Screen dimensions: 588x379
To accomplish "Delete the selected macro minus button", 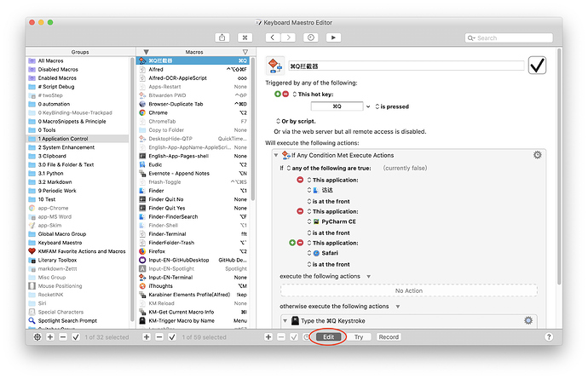I will (x=159, y=337).
